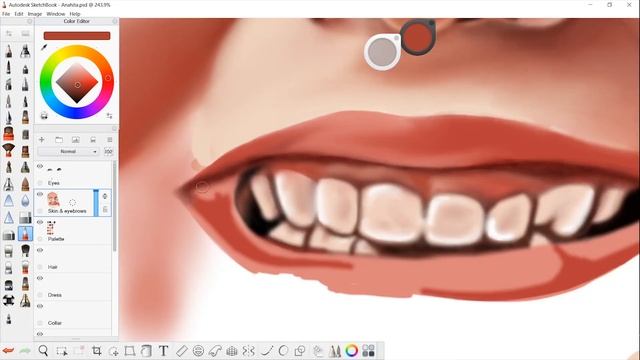Toggle the Symmetry tool
This screenshot has width=640, height=360.
click(x=248, y=351)
